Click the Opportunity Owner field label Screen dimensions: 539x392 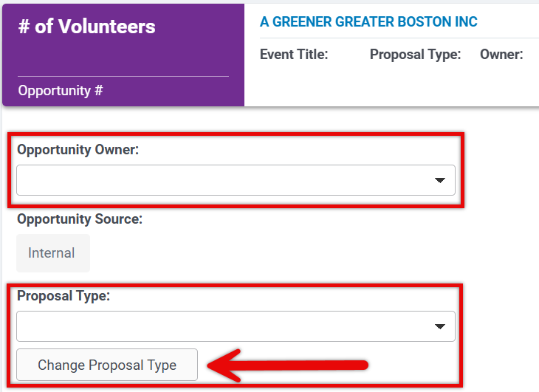pyautogui.click(x=78, y=150)
